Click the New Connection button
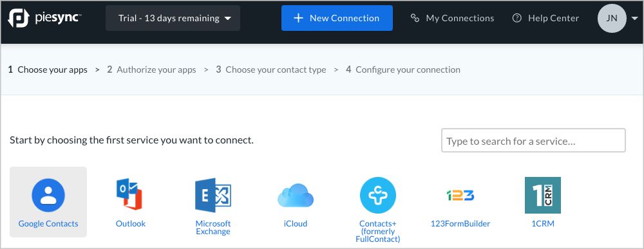The width and height of the screenshot is (644, 249). click(337, 18)
